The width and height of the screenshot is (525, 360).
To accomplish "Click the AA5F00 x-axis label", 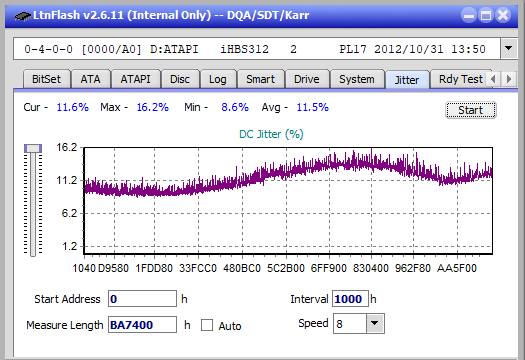I will (457, 268).
